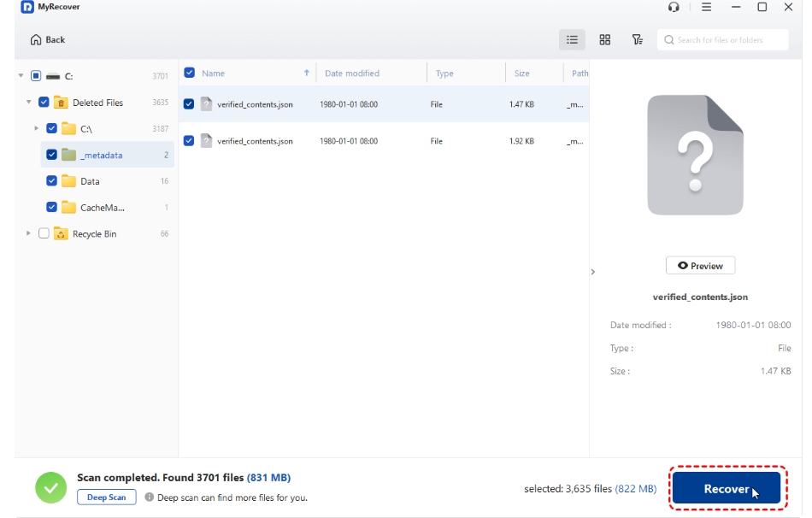Image resolution: width=812 pixels, height=518 pixels.
Task: Start a Deep Scan
Action: [107, 497]
